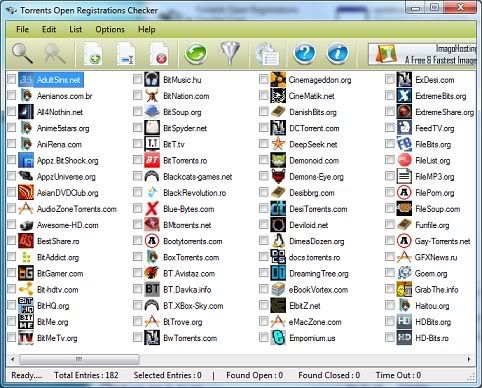Click the blue question mark help icon
The image size is (482, 388).
pos(304,54)
